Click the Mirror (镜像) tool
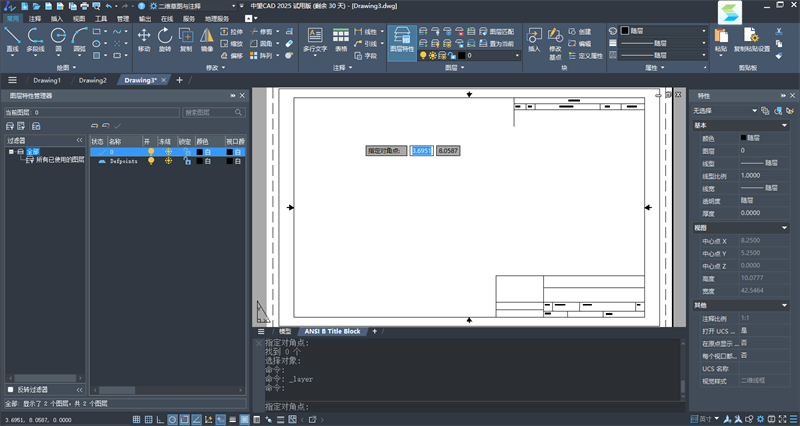 pyautogui.click(x=207, y=39)
